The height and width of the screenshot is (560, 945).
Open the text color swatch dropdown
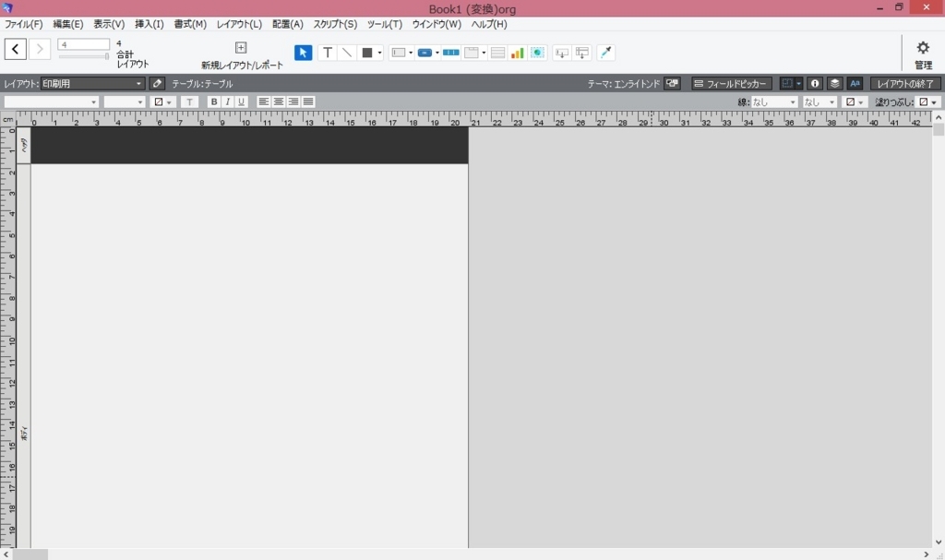pos(162,101)
